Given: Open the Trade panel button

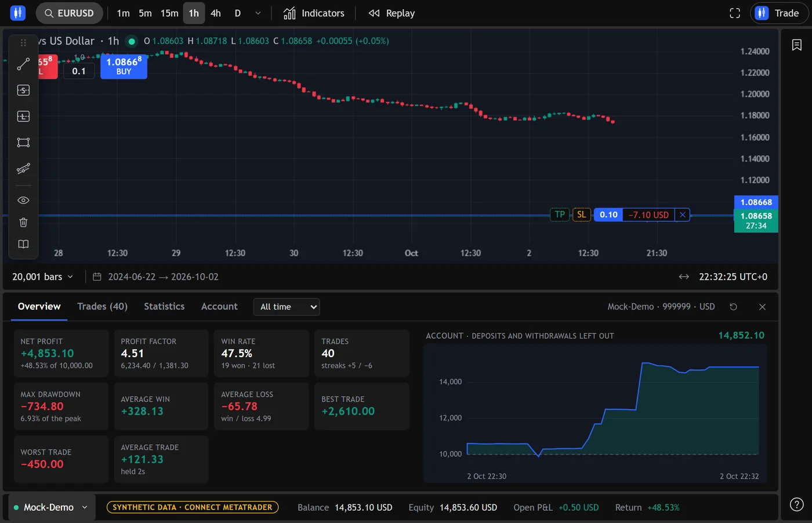Looking at the screenshot, I should (779, 13).
